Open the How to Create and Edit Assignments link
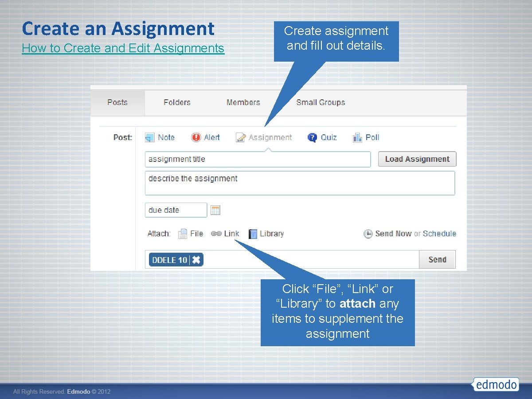 pos(123,48)
